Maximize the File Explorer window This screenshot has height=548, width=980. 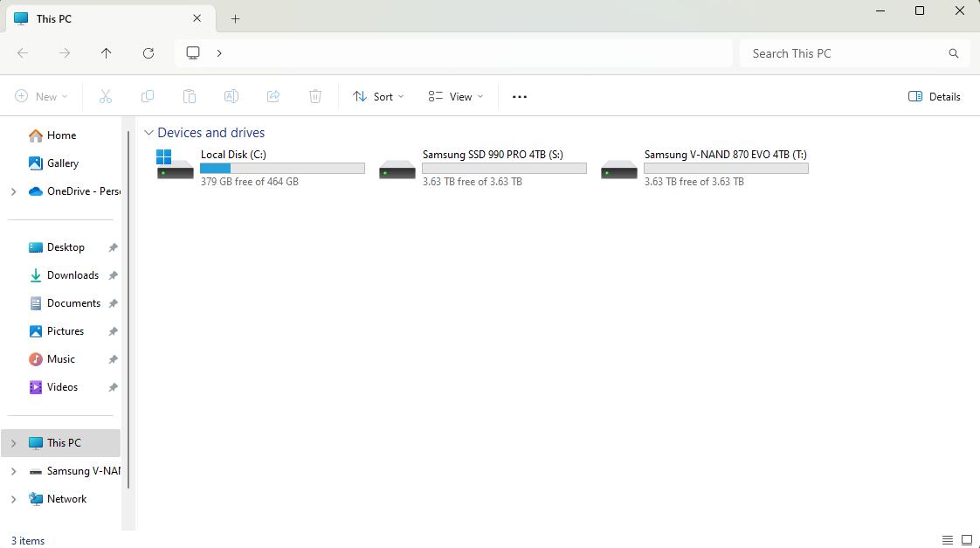[920, 10]
